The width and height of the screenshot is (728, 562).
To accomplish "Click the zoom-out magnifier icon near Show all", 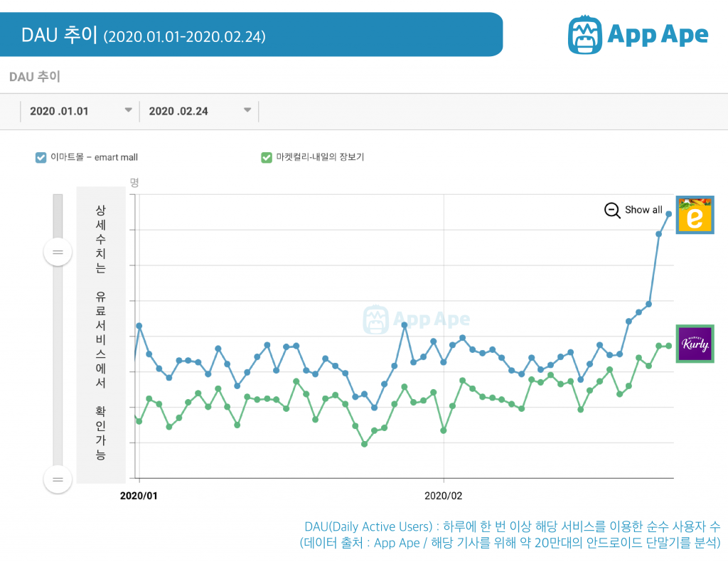I will click(x=611, y=211).
